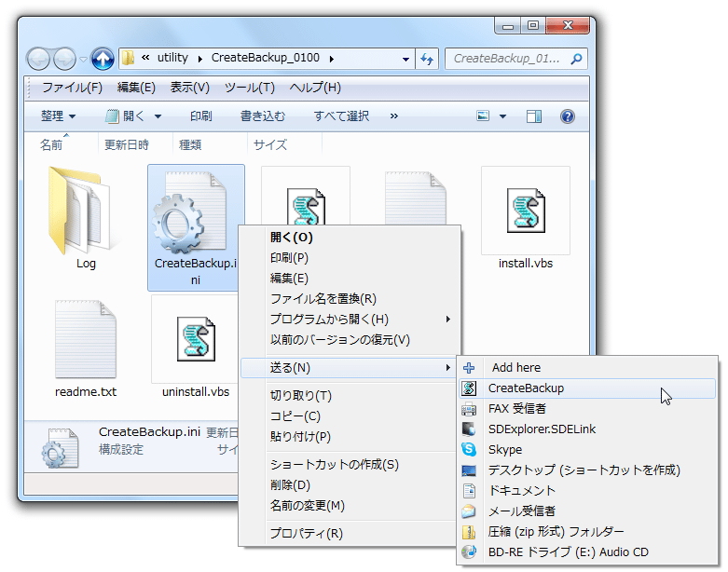728x572 pixels.
Task: Click the change view icon
Action: [x=483, y=116]
